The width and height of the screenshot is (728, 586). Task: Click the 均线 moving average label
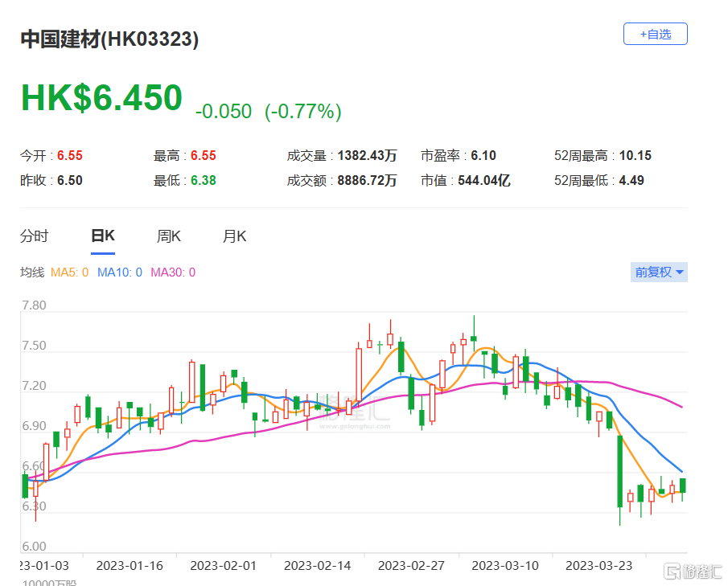click(x=32, y=273)
